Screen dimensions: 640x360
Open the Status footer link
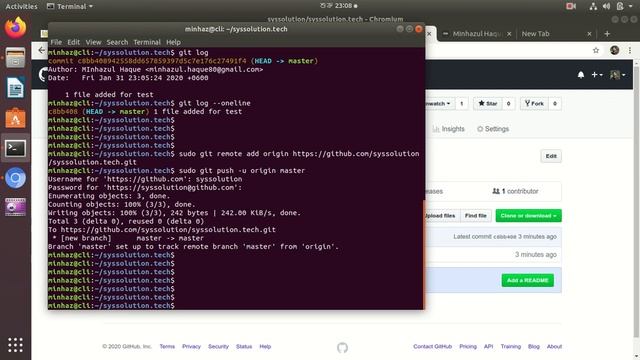coord(244,347)
